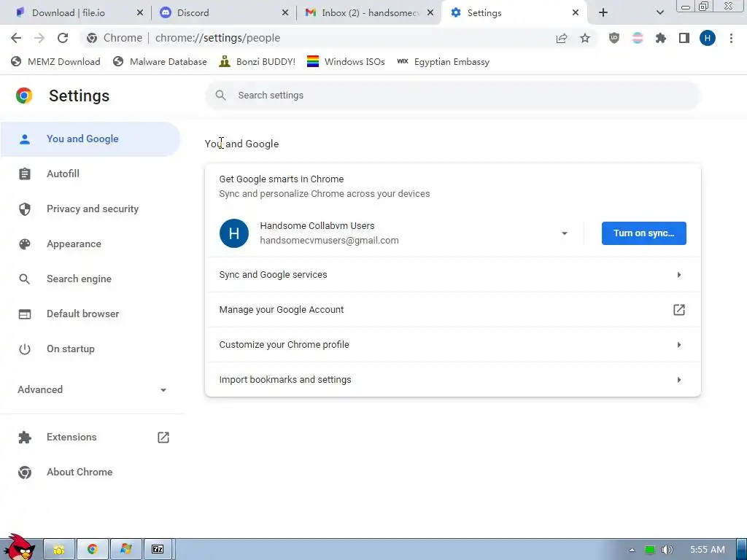Click the address bar URL
The height and width of the screenshot is (560, 747).
point(217,38)
